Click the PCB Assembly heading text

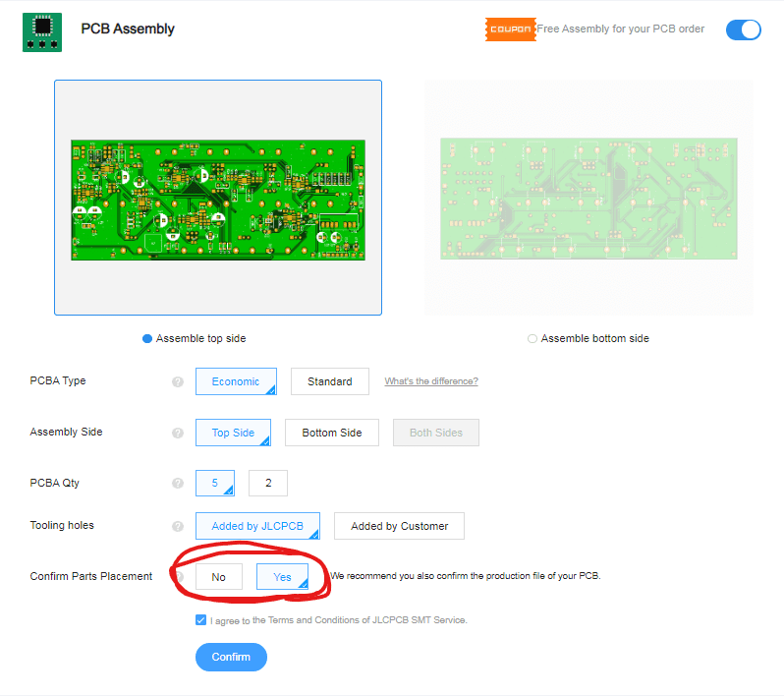point(128,29)
